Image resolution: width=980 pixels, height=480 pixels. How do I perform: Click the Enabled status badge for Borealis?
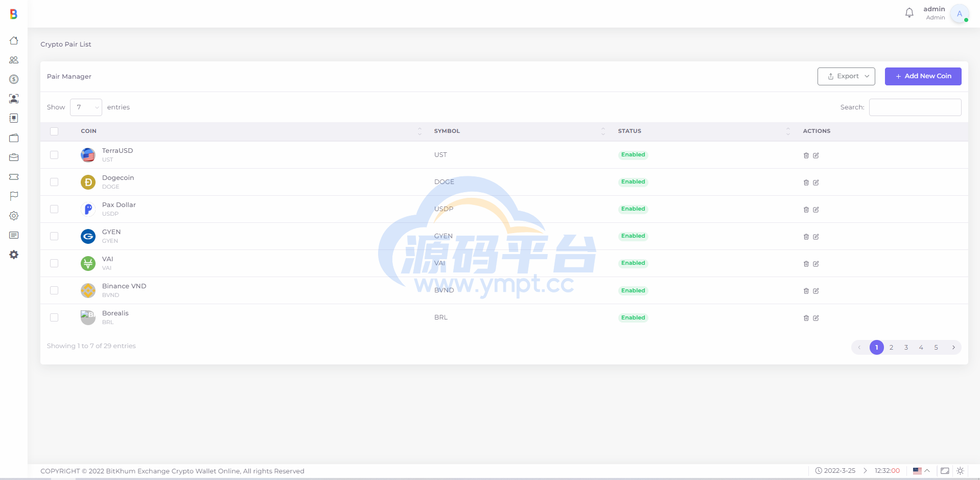click(x=633, y=318)
